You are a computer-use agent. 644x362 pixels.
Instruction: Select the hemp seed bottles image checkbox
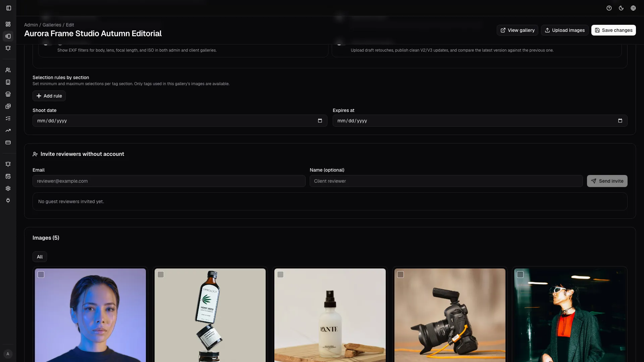click(x=161, y=275)
